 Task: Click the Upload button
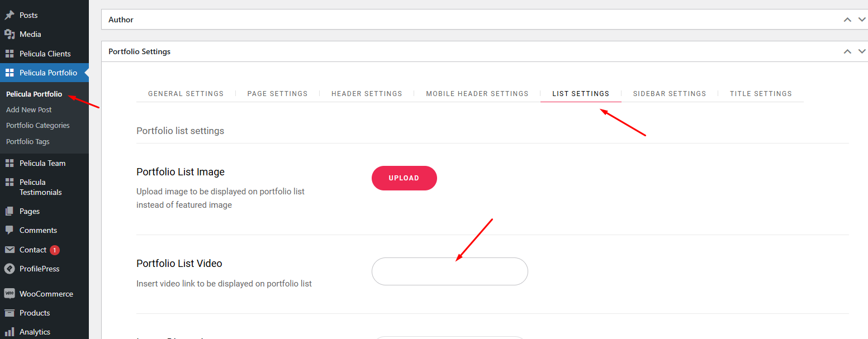pos(404,178)
